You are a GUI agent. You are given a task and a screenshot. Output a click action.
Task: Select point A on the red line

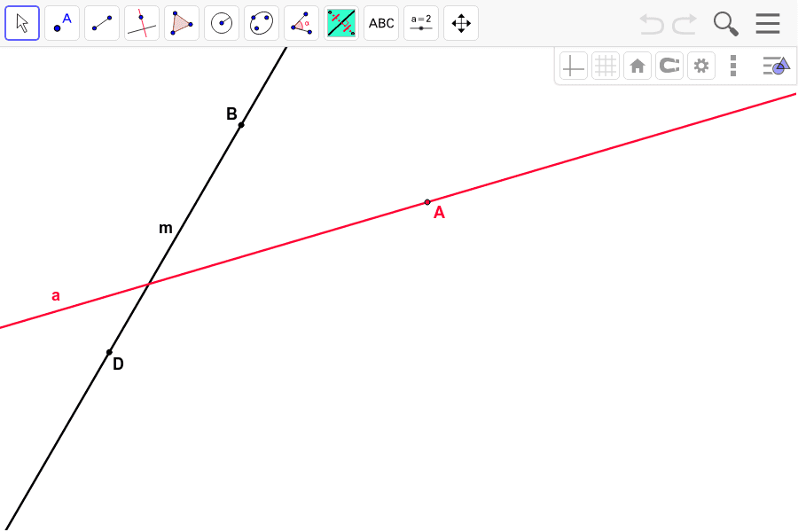click(x=427, y=202)
